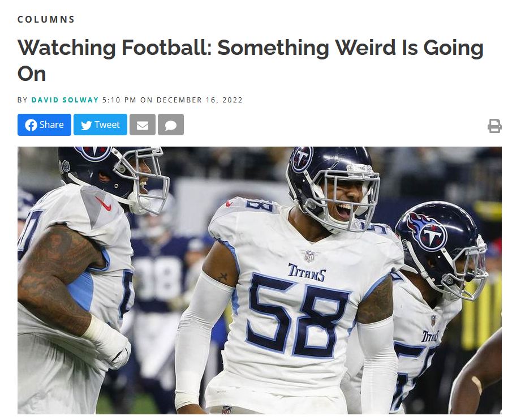
Task: Open the Titans hero photo
Action: click(260, 280)
